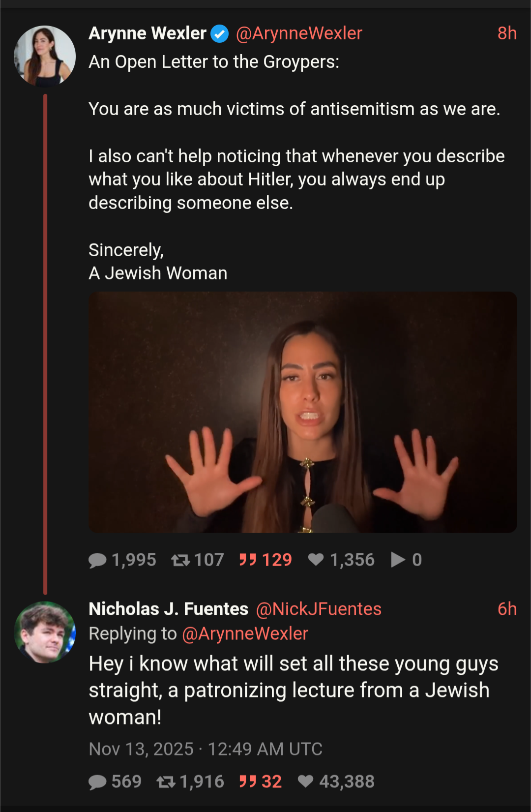531x812 pixels.
Task: Like the reply with 43,388 likes
Action: click(306, 782)
